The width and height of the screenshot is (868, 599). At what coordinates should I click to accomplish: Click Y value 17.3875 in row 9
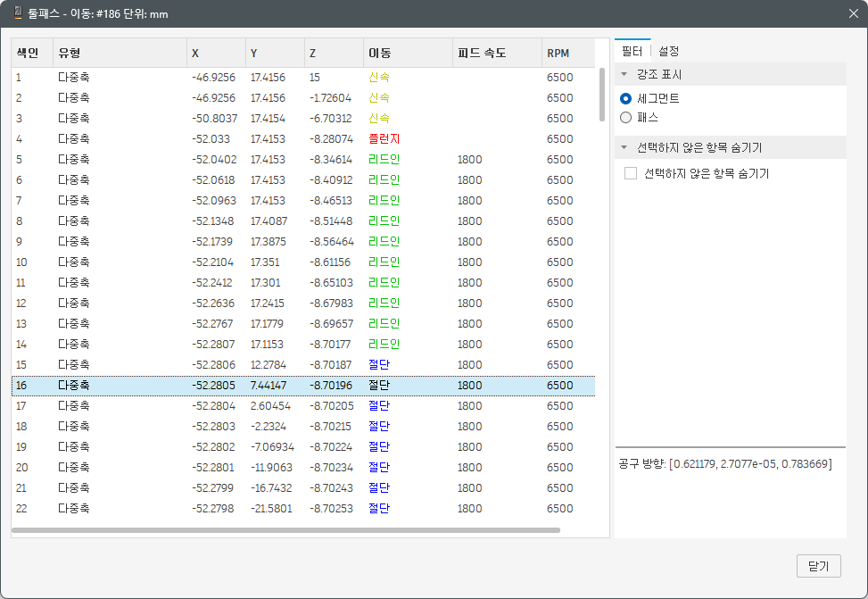coord(269,242)
